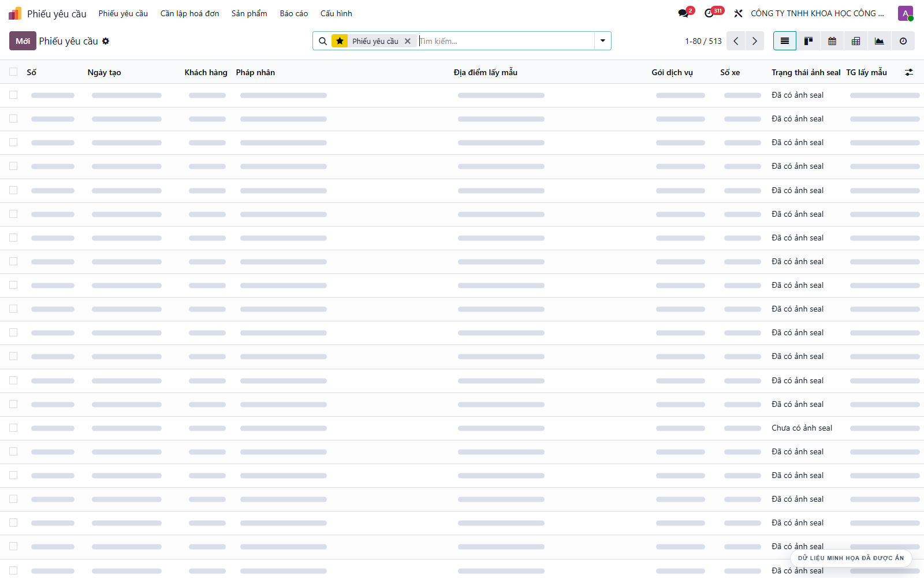Sort by the Địa điểm lấy mẫu column
Screen dimensions: 924x578
click(486, 72)
